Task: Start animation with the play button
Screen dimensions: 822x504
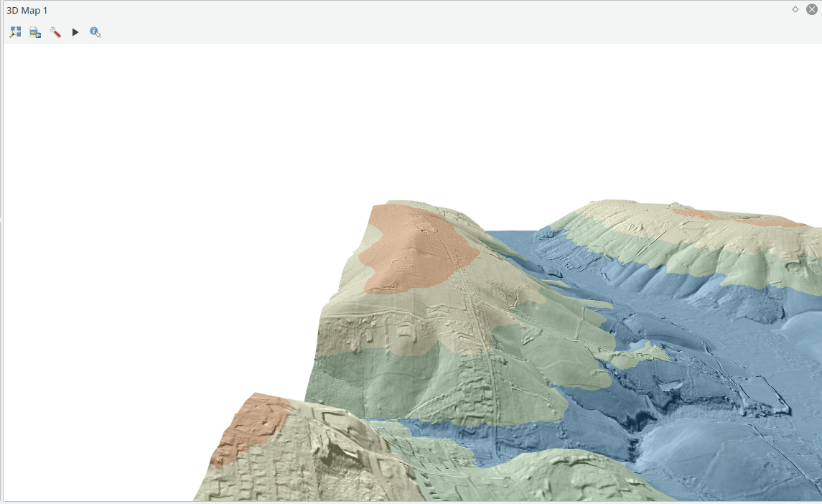Action: pyautogui.click(x=75, y=32)
